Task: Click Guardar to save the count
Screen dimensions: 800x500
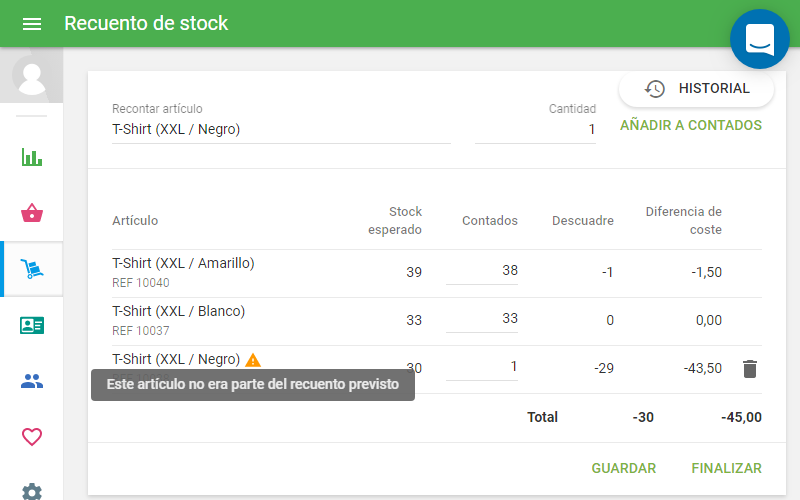Action: point(624,468)
